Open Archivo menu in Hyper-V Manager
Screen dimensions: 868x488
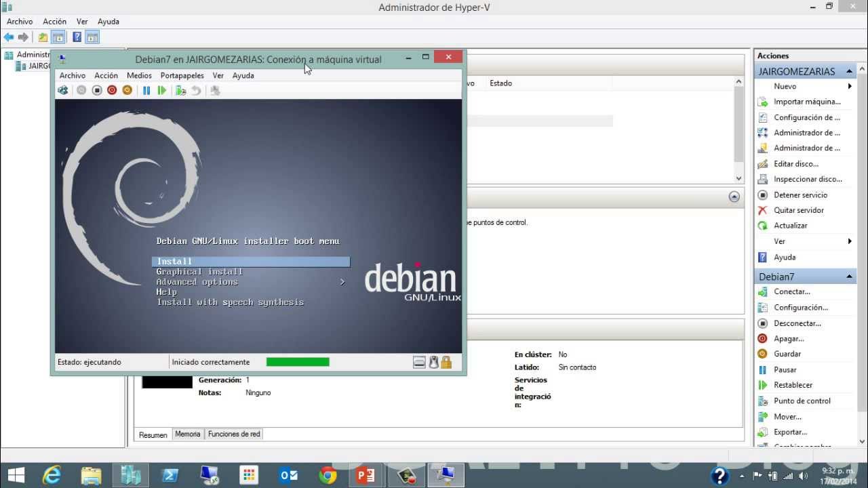pos(20,22)
